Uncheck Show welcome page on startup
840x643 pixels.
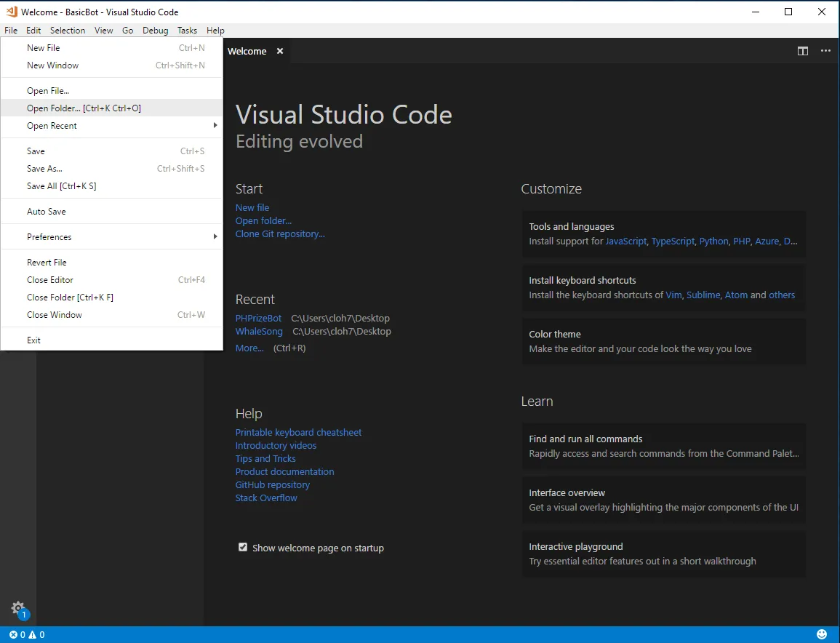coord(243,547)
